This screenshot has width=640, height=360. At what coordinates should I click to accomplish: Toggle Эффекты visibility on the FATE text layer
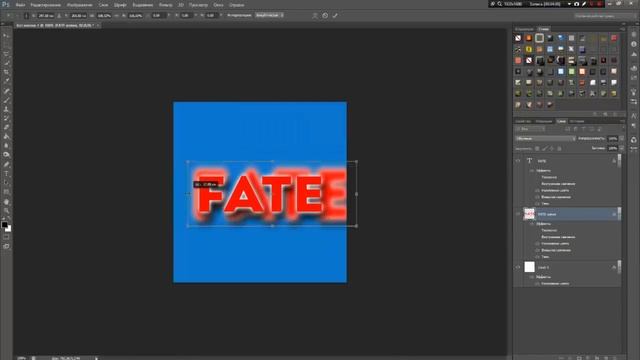(x=532, y=171)
